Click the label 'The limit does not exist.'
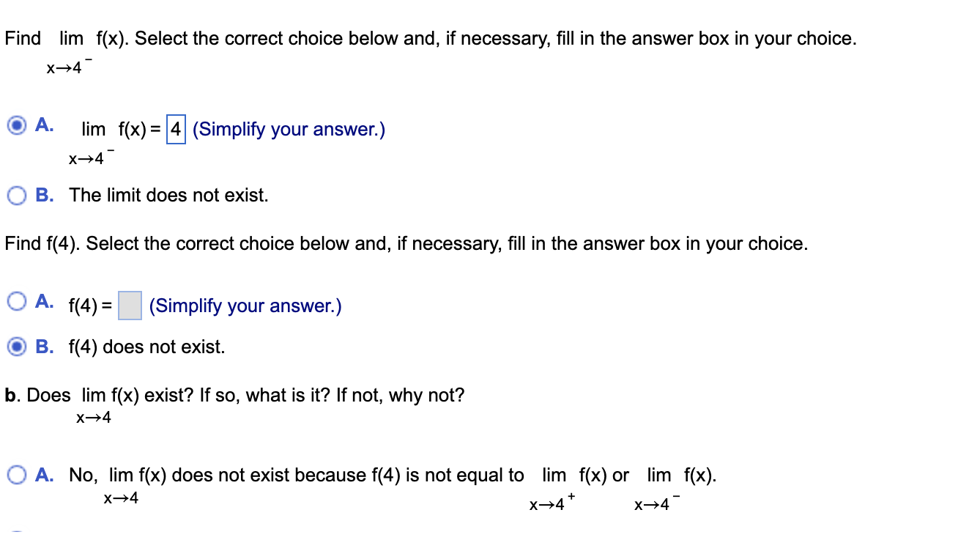 (167, 195)
